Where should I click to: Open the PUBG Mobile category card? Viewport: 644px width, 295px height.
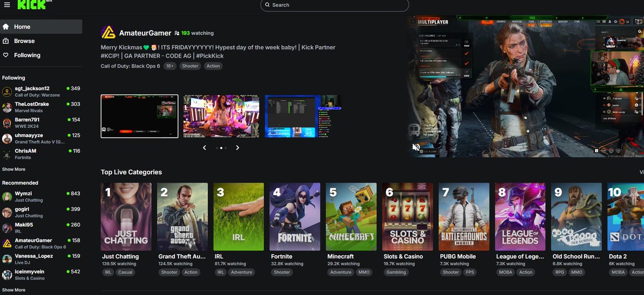tap(464, 217)
